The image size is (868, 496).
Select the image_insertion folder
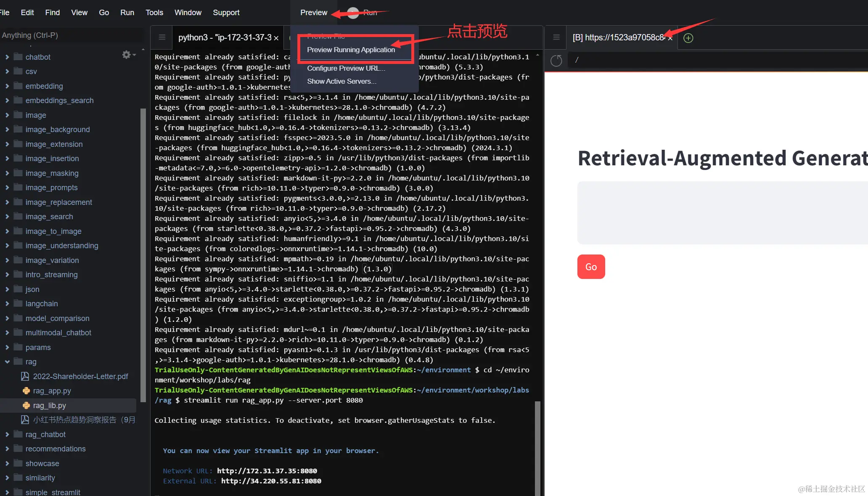(52, 159)
